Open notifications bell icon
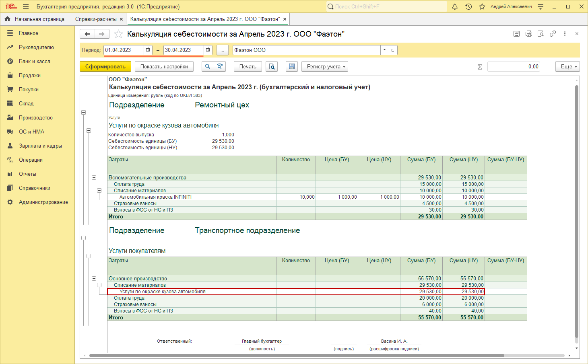The image size is (588, 364). (455, 6)
